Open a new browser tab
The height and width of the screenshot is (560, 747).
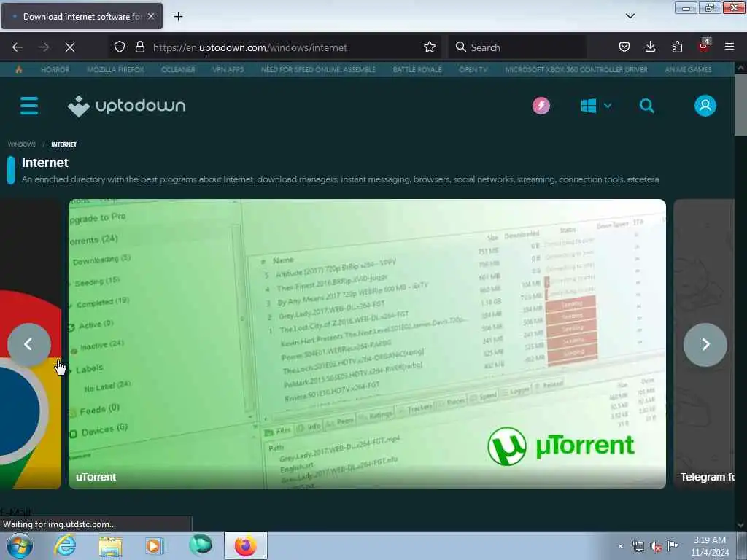point(178,17)
